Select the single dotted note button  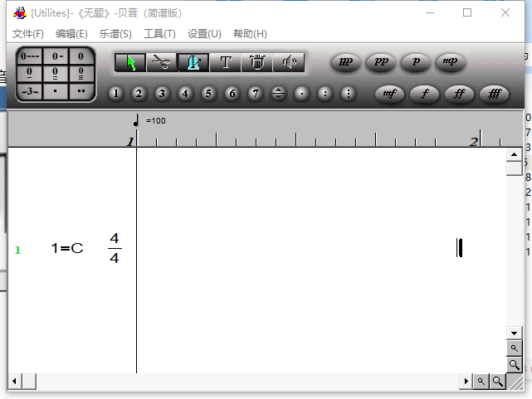(56, 91)
